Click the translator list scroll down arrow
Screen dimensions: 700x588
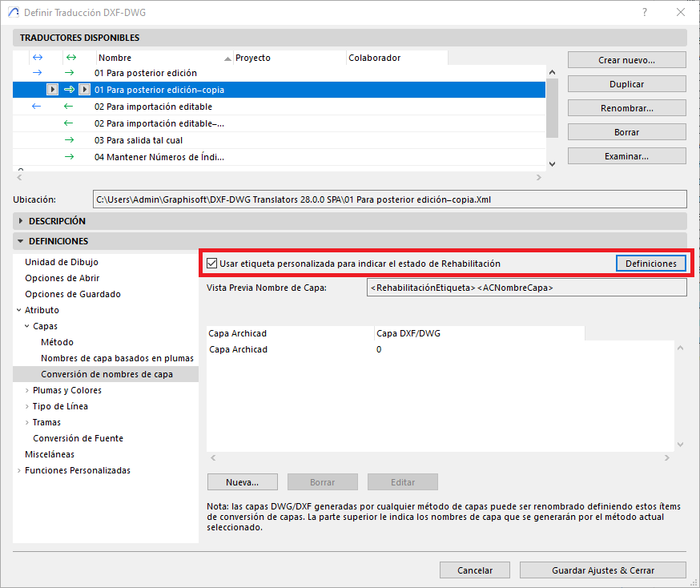[550, 163]
